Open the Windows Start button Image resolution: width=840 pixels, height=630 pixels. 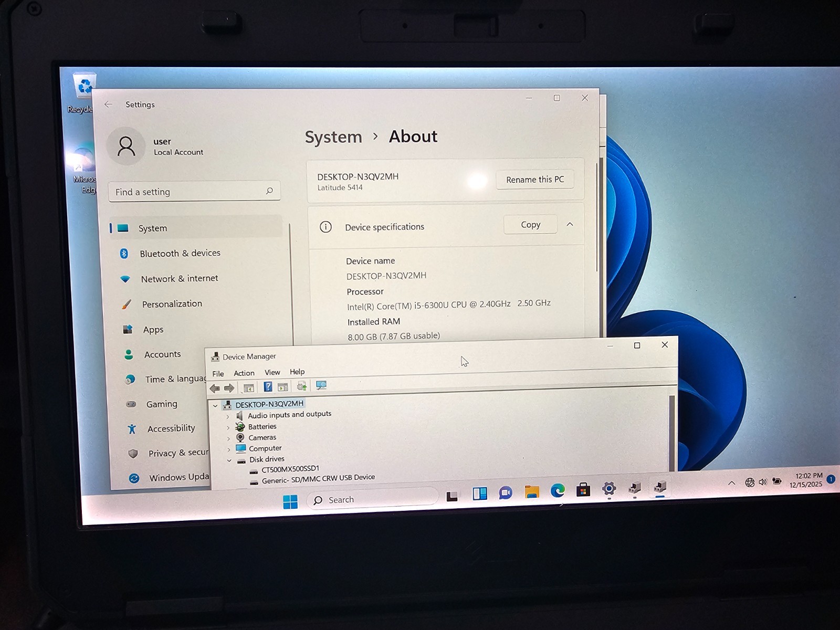(290, 502)
